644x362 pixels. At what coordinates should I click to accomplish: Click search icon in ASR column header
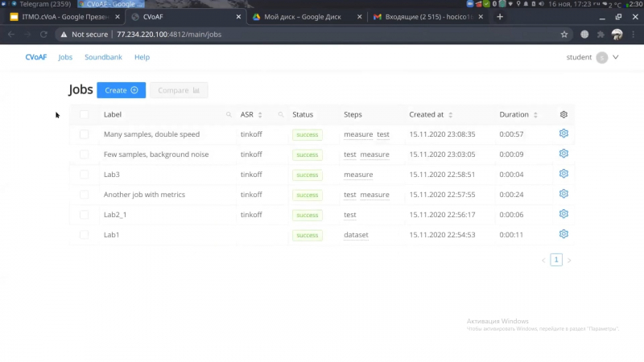(281, 115)
